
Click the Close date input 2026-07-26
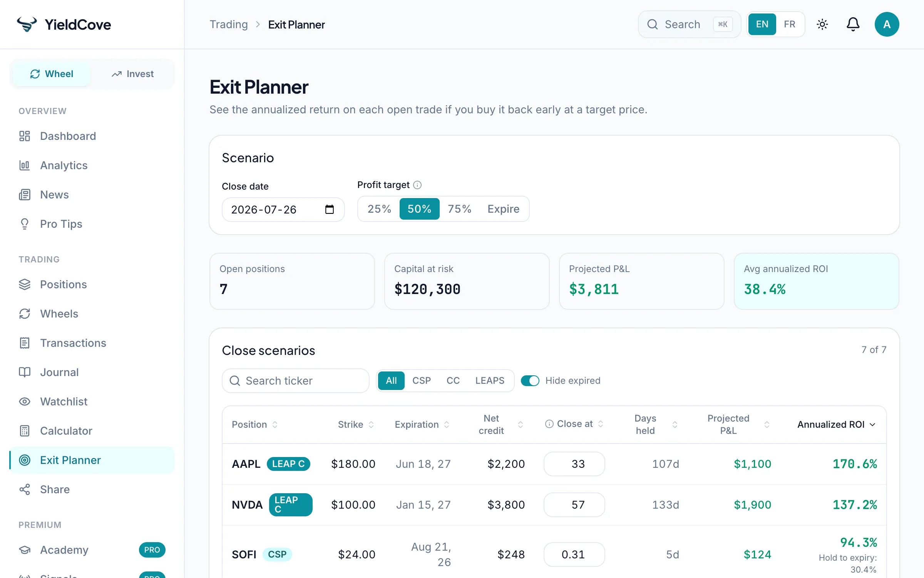[x=283, y=209]
